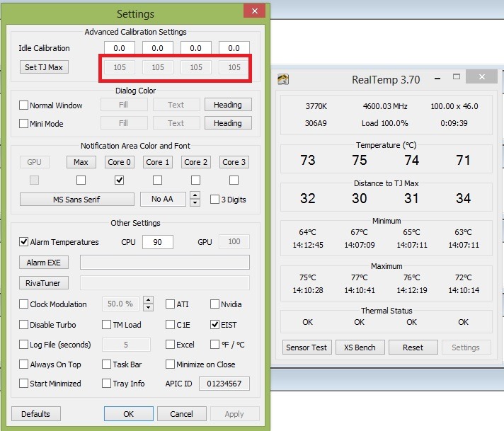Click second Idle Calibration field

157,48
